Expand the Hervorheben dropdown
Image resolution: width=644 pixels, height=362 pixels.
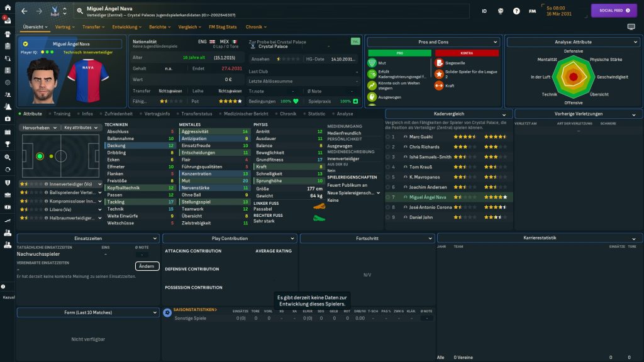[x=39, y=128]
